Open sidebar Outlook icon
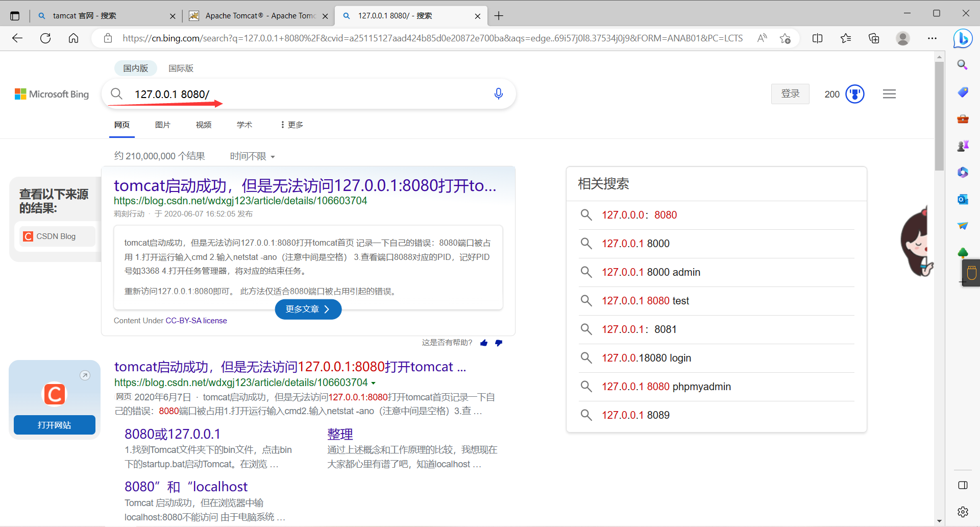Screen dimensions: 980x527 tap(963, 199)
